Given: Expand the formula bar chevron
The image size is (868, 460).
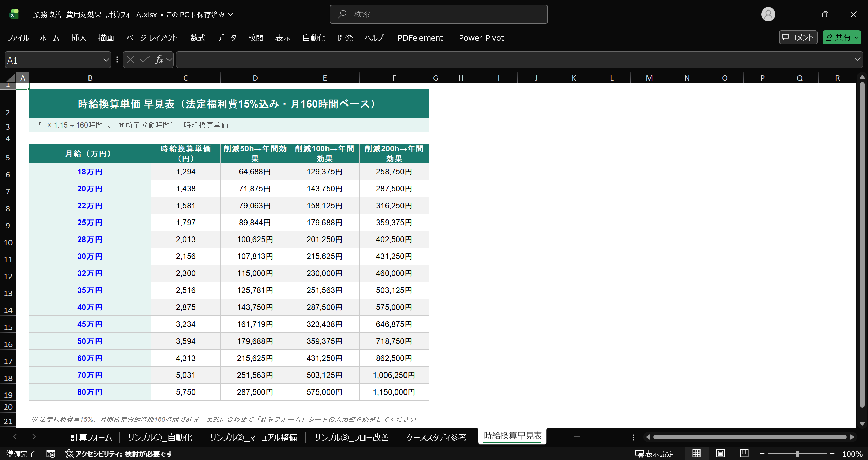Looking at the screenshot, I should click(857, 59).
